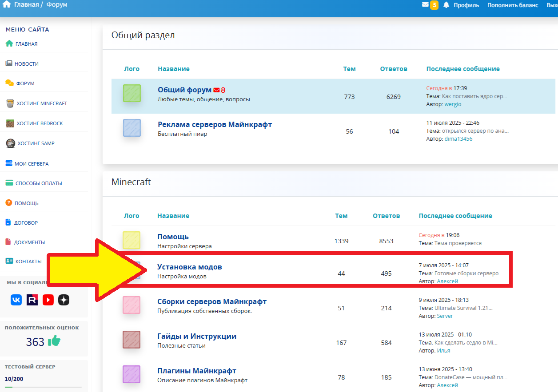Open topic 'Как сделать седло в Mi…'
The height and width of the screenshot is (392, 558).
click(466, 342)
